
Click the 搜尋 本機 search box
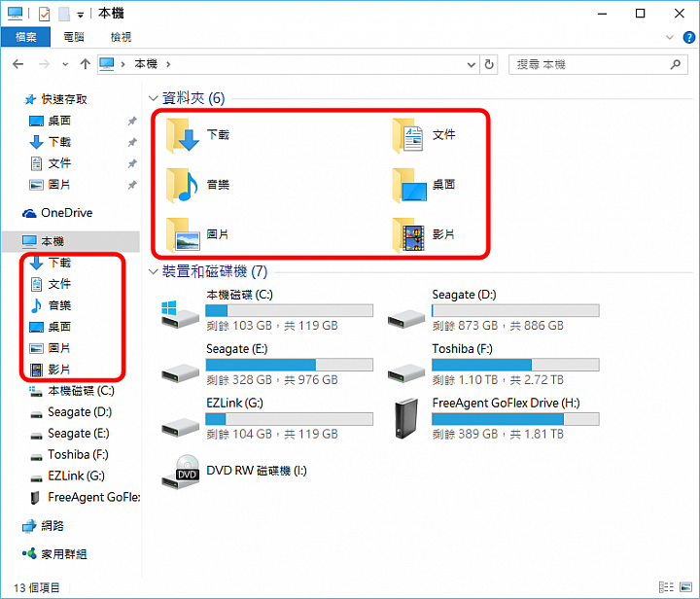tap(598, 65)
